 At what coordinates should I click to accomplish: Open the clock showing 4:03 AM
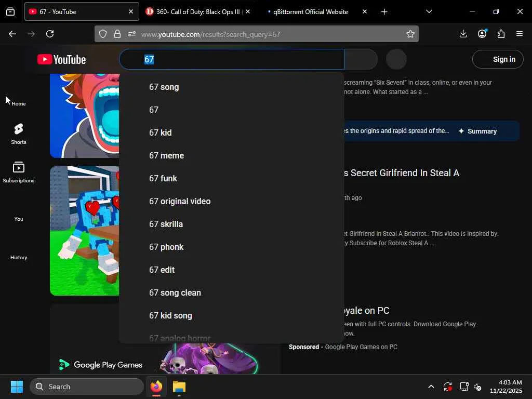point(506,387)
